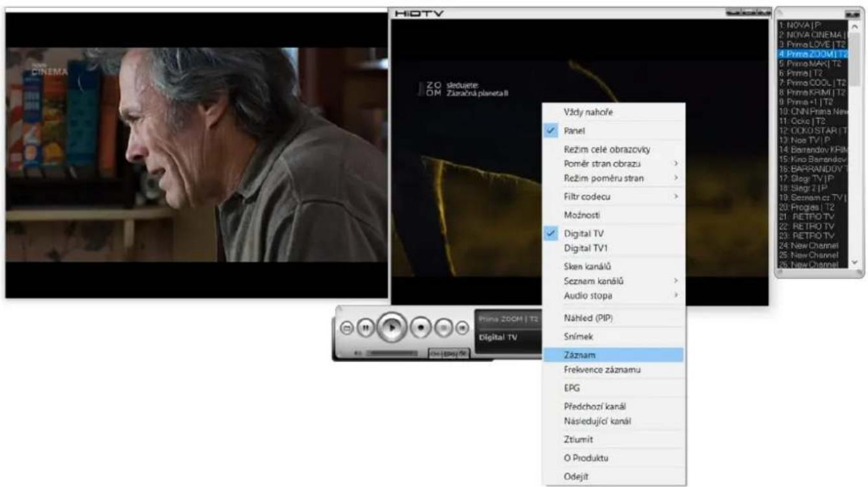
Task: Click channel list scrollbar down arrow
Action: tap(854, 262)
